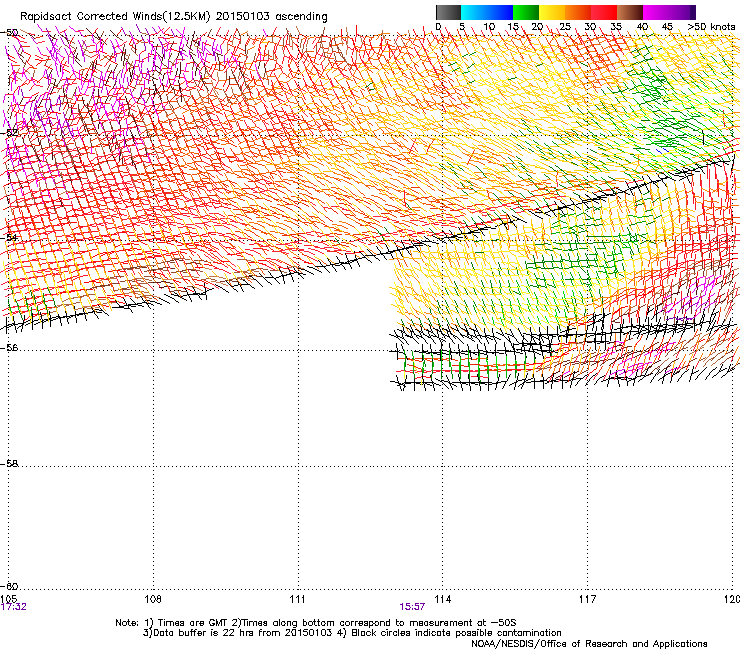Click the purple time stamp '17:32'
The height and width of the screenshot is (650, 740).
14,607
